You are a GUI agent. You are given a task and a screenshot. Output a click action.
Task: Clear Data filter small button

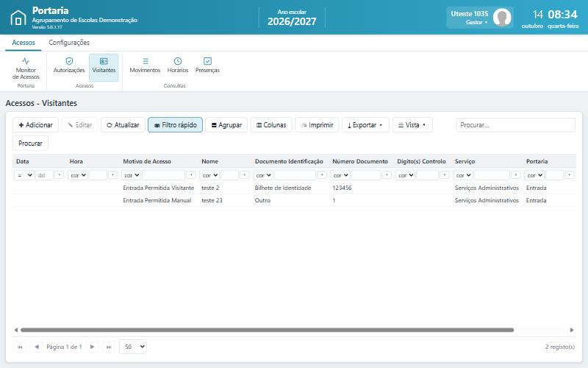[x=60, y=175]
